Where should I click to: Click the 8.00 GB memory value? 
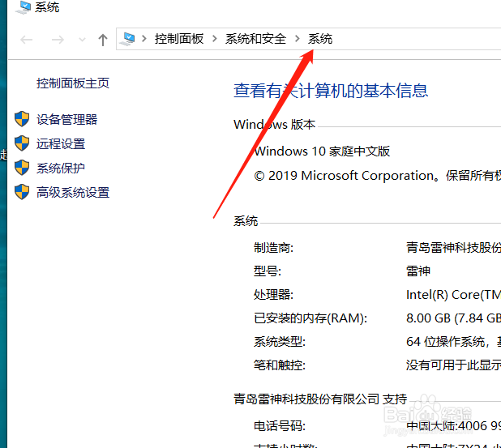point(453,318)
